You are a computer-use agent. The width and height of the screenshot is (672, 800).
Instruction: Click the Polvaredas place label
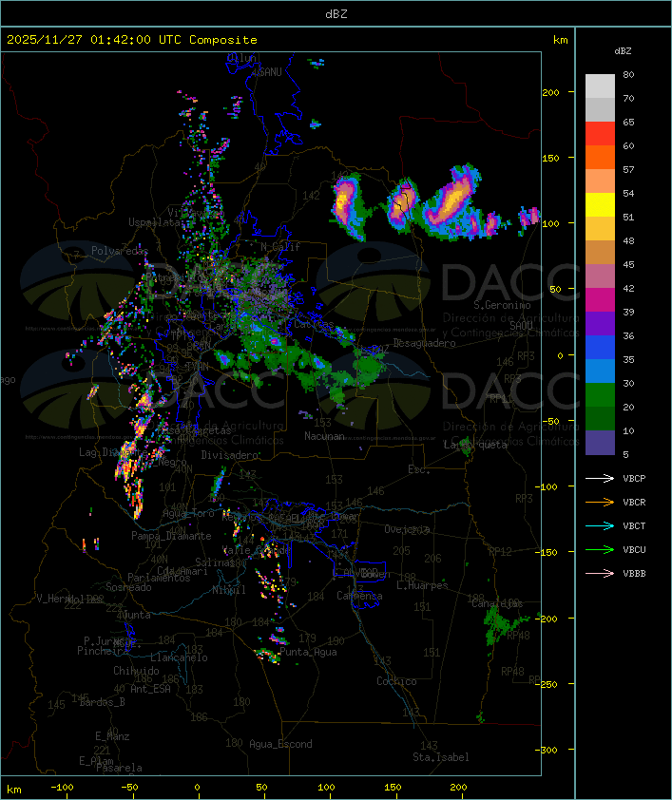click(x=120, y=251)
